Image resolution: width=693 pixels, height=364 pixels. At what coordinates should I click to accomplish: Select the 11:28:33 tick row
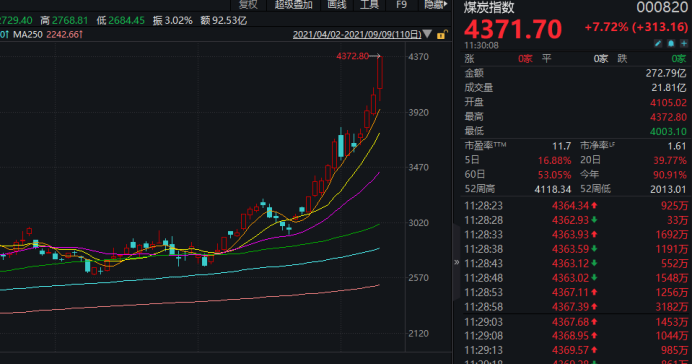click(576, 235)
